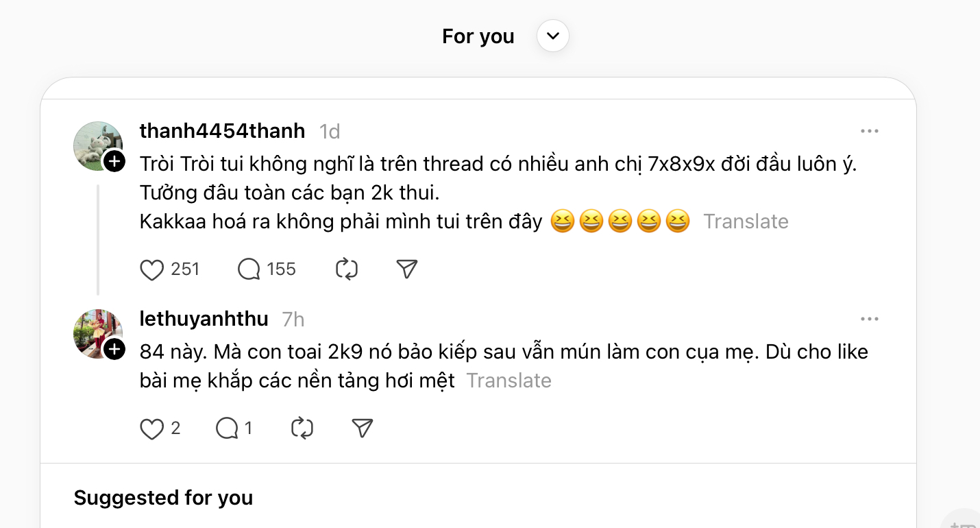Expand the For you feed dropdown
The width and height of the screenshot is (980, 528).
pos(553,36)
